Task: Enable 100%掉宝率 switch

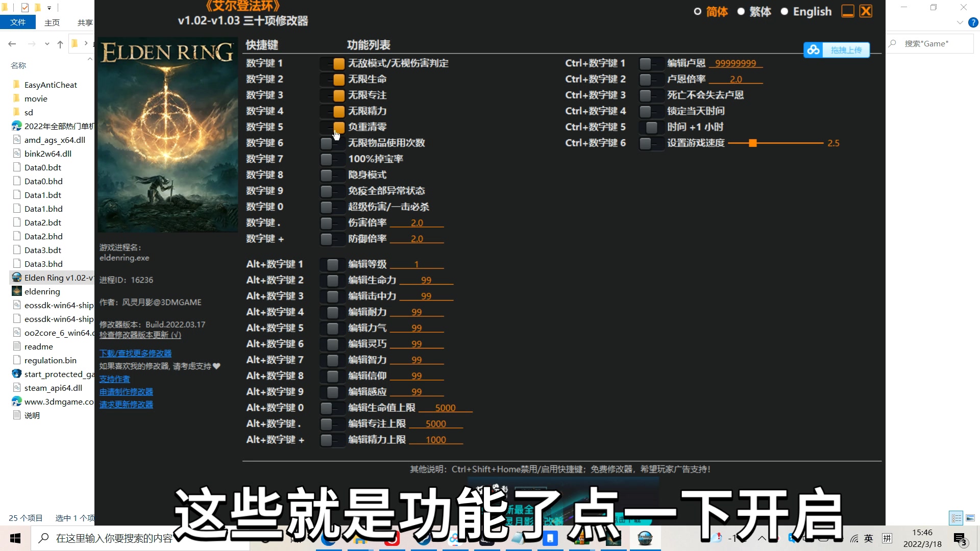Action: click(332, 159)
